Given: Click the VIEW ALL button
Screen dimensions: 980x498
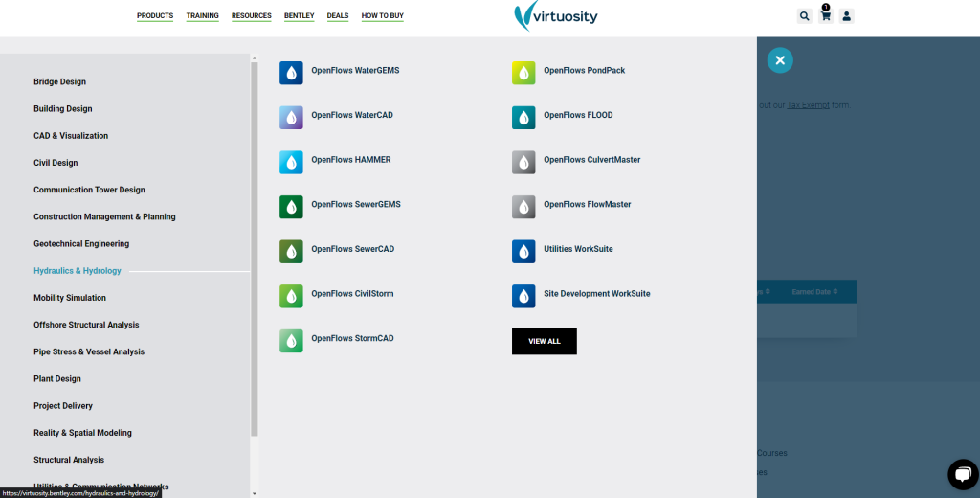Looking at the screenshot, I should 545,342.
